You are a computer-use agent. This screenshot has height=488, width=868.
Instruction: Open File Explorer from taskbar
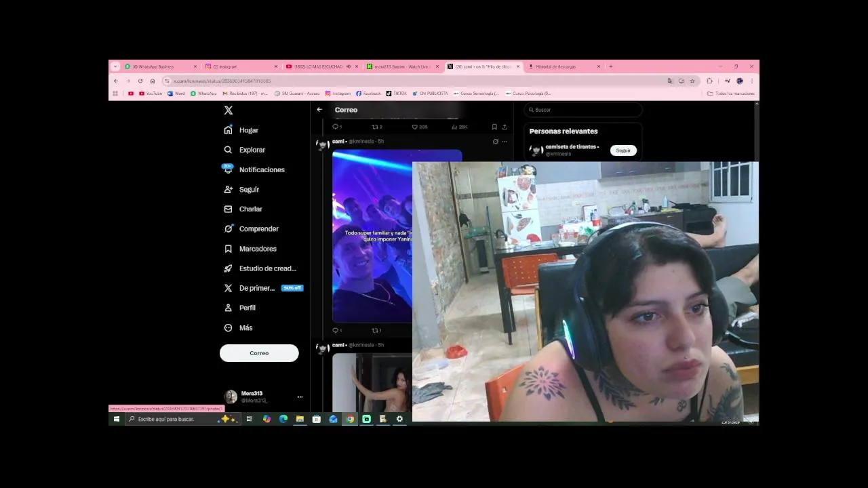[x=300, y=419]
